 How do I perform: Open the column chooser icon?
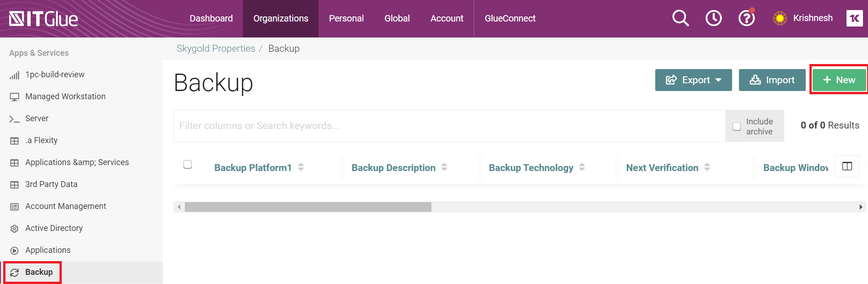[847, 166]
